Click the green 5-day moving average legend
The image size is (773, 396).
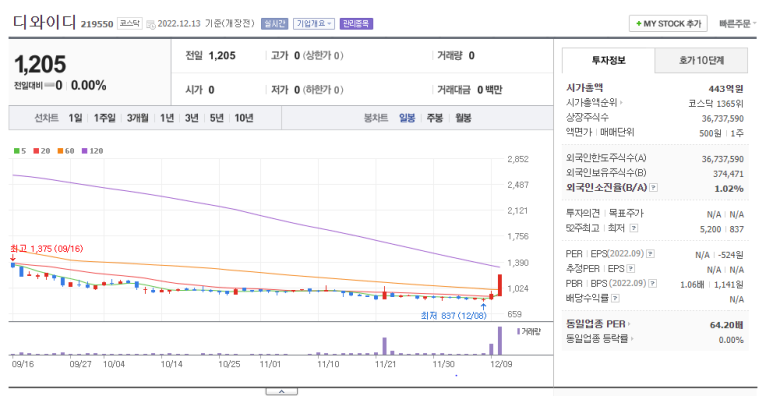point(20,151)
